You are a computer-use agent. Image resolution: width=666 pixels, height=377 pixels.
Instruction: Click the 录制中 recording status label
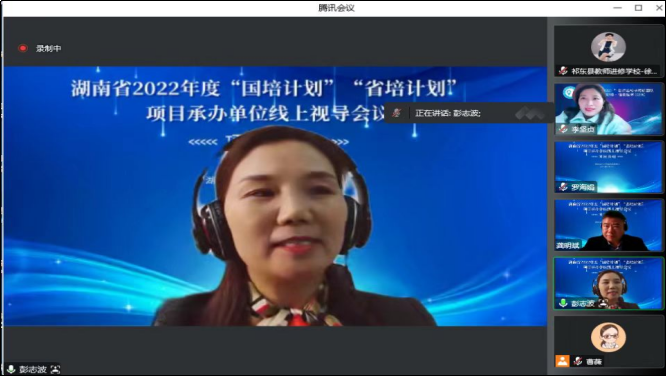point(48,48)
